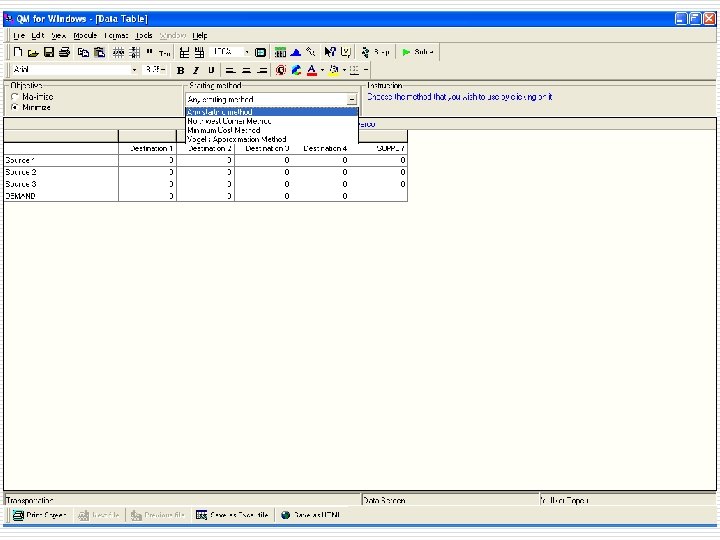Open the Help menu
The image size is (720, 540).
tap(200, 36)
